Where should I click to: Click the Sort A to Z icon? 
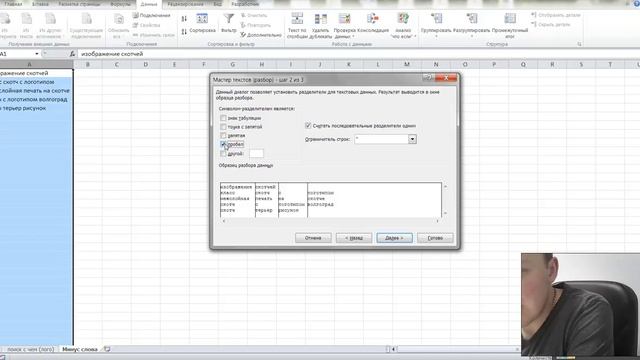point(184,19)
